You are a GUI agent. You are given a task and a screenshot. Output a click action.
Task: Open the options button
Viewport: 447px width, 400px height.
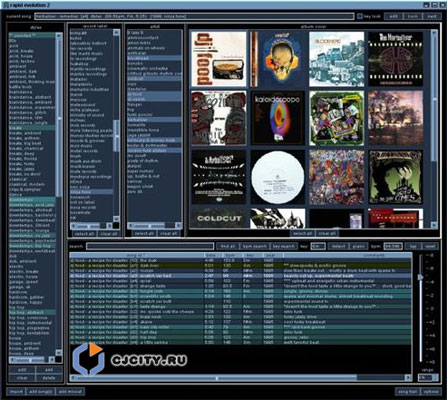pos(430,391)
